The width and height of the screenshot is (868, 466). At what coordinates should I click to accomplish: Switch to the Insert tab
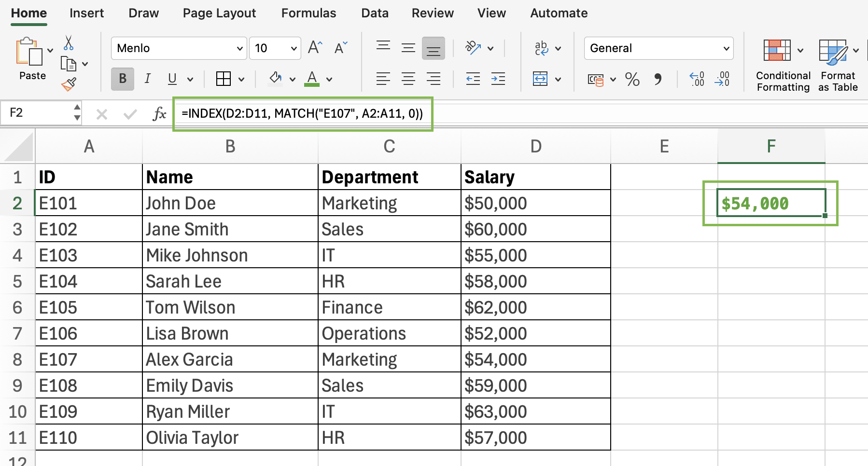(86, 13)
